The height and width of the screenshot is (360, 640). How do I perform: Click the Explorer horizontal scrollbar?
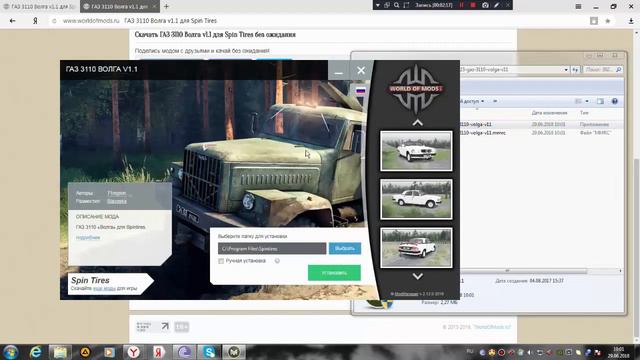[x=524, y=271]
